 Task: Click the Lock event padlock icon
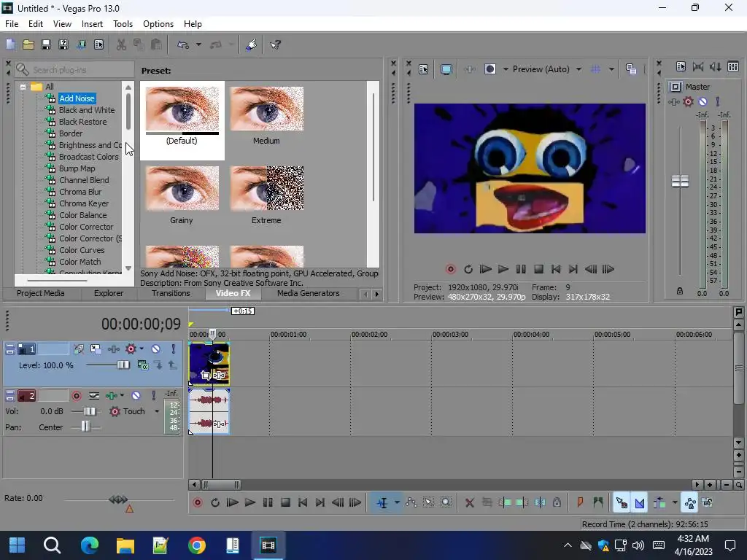point(557,502)
